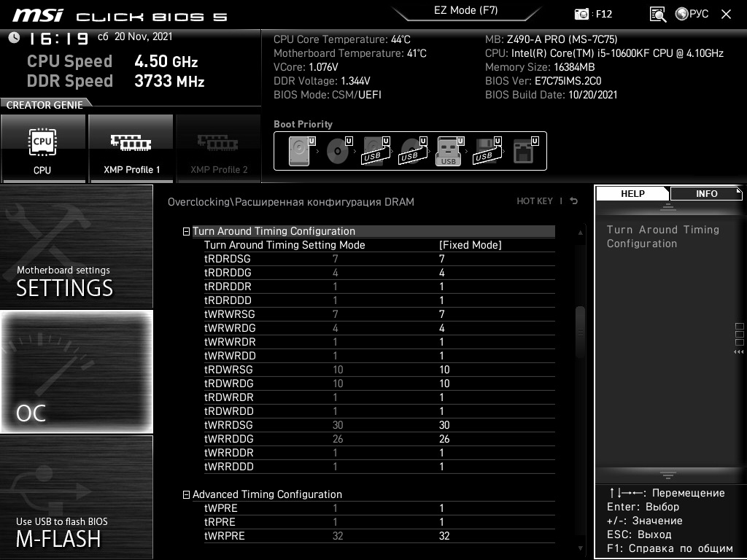The width and height of the screenshot is (747, 560).
Task: Open the BIOS search magnifier icon
Action: click(x=658, y=15)
